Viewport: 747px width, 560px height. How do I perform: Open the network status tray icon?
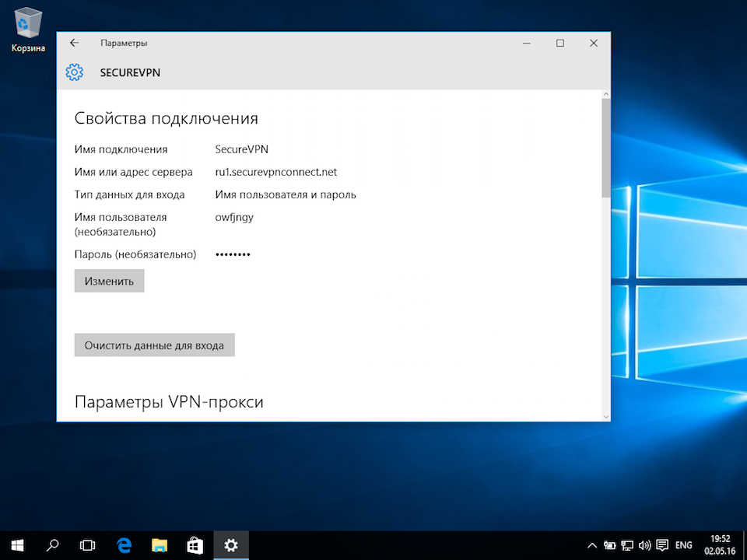pos(627,545)
